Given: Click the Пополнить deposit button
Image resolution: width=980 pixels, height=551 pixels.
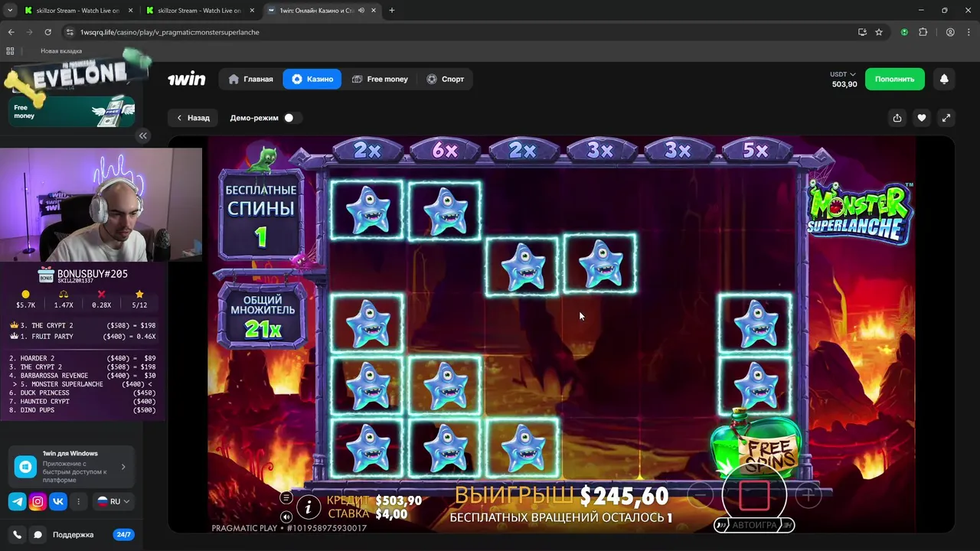Looking at the screenshot, I should click(894, 79).
